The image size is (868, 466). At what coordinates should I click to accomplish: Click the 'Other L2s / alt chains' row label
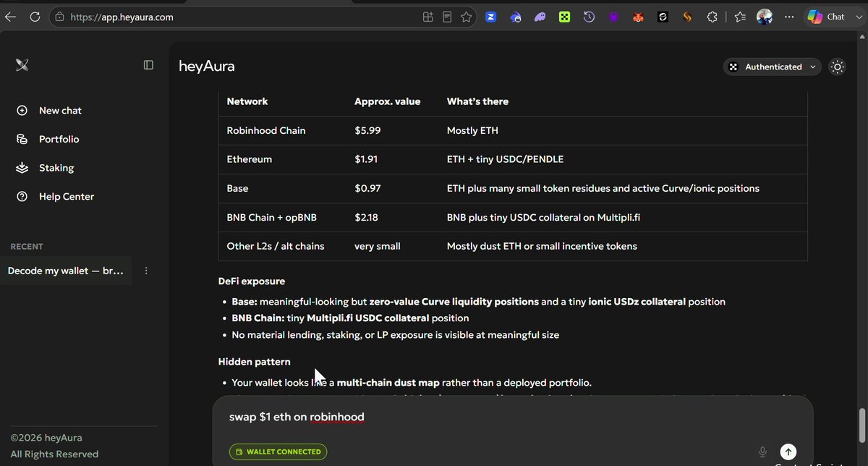point(276,246)
